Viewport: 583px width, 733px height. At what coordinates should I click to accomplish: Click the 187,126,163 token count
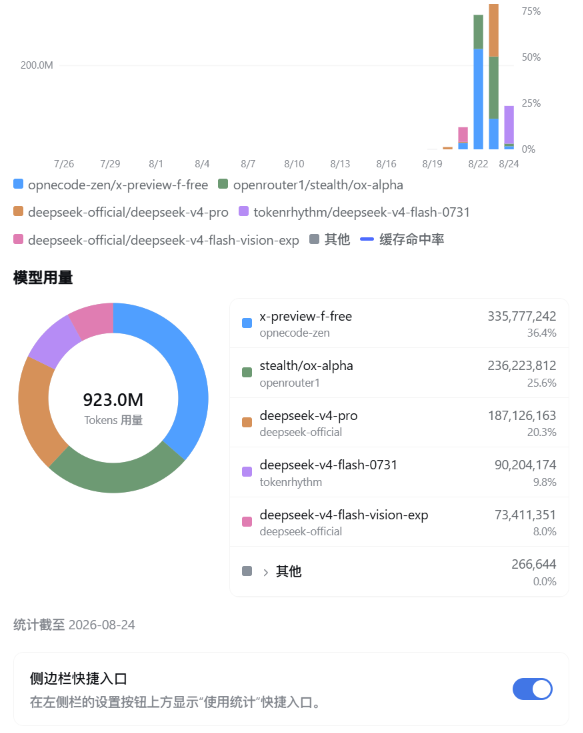[x=522, y=416]
